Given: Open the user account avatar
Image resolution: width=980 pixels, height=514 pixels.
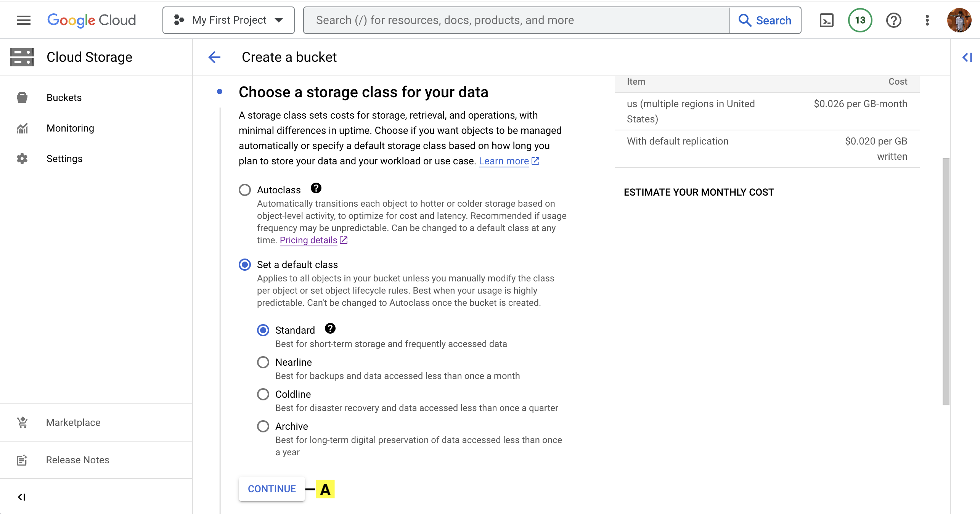Looking at the screenshot, I should click(x=959, y=20).
